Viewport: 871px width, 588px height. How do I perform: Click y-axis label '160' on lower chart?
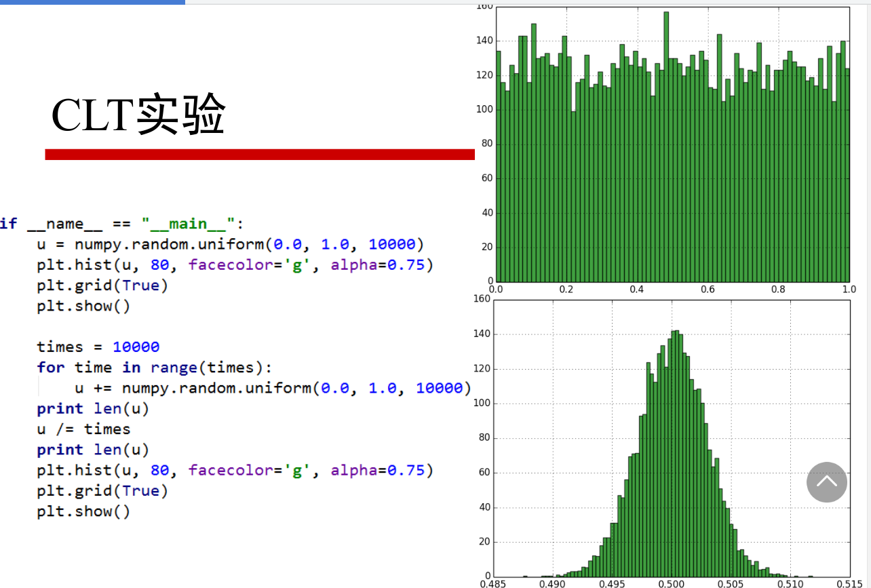(482, 299)
